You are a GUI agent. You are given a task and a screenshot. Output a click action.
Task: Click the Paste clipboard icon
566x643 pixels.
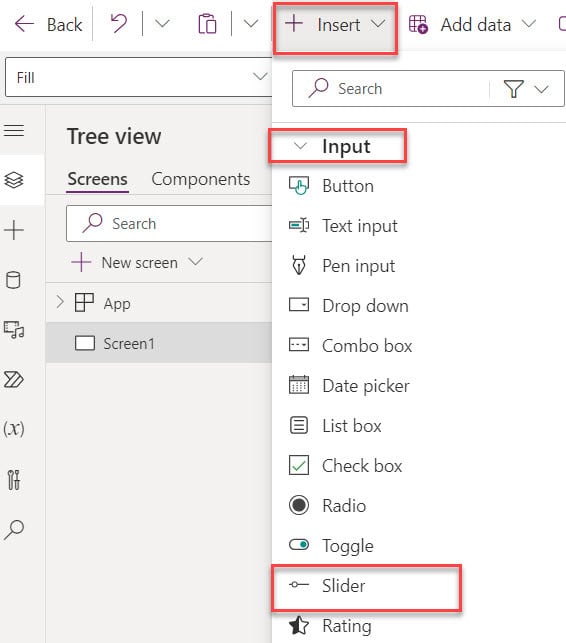click(x=207, y=24)
